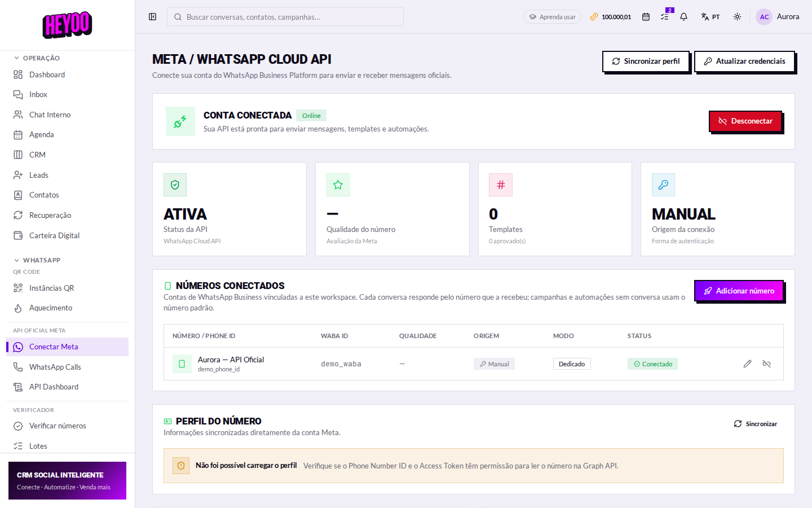Click the HEYOO logo
The image size is (812, 508).
pyautogui.click(x=68, y=25)
